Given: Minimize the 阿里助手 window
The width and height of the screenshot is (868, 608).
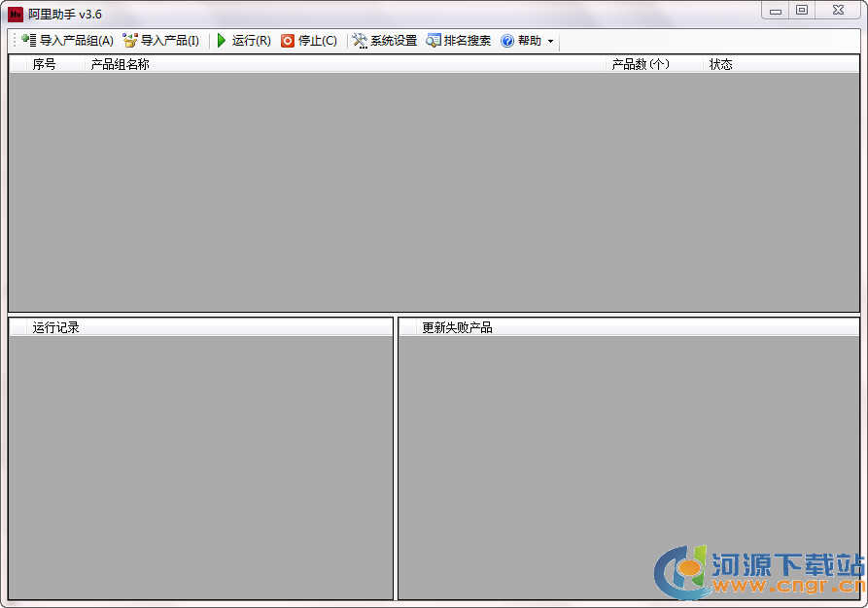Looking at the screenshot, I should 776,11.
